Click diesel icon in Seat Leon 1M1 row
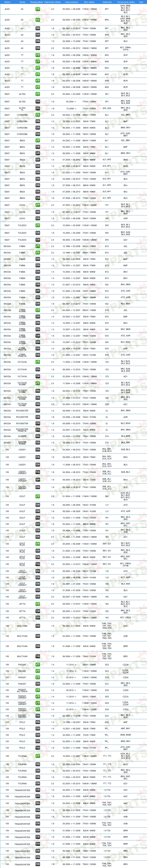The width and height of the screenshot is (147, 868). (x=38, y=218)
